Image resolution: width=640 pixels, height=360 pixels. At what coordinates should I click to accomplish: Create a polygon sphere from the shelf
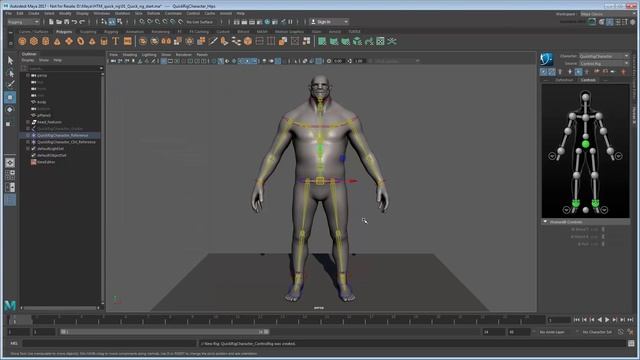pyautogui.click(x=22, y=41)
